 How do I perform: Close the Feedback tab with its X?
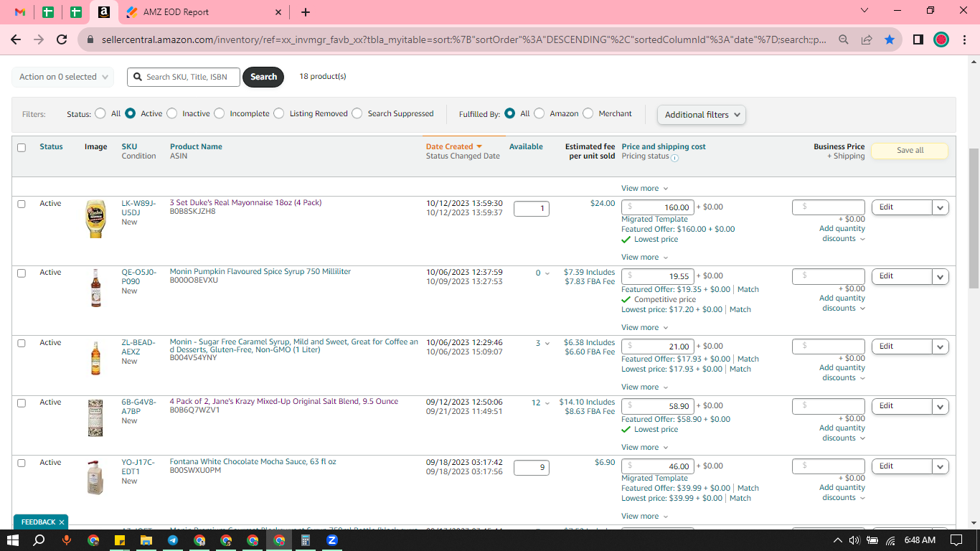click(62, 522)
